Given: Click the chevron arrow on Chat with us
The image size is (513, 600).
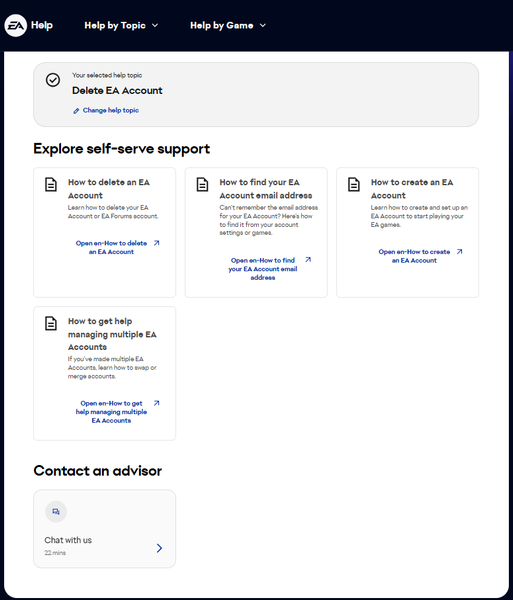Looking at the screenshot, I should (x=160, y=548).
